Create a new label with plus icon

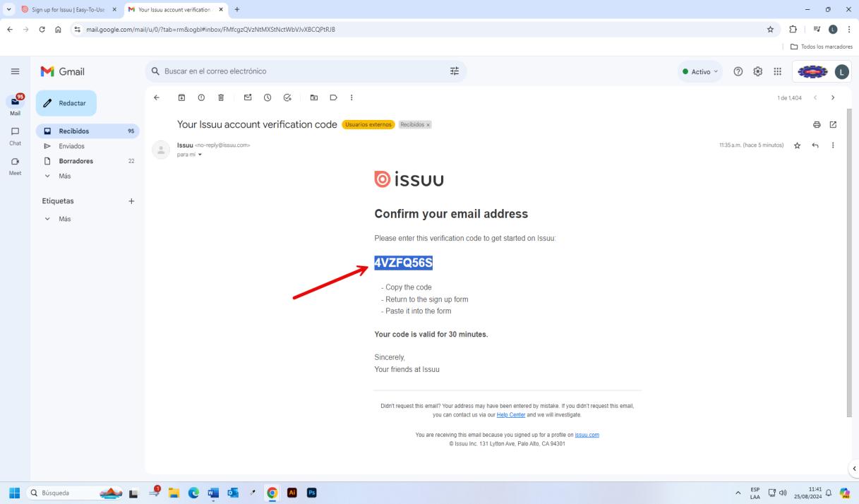131,201
